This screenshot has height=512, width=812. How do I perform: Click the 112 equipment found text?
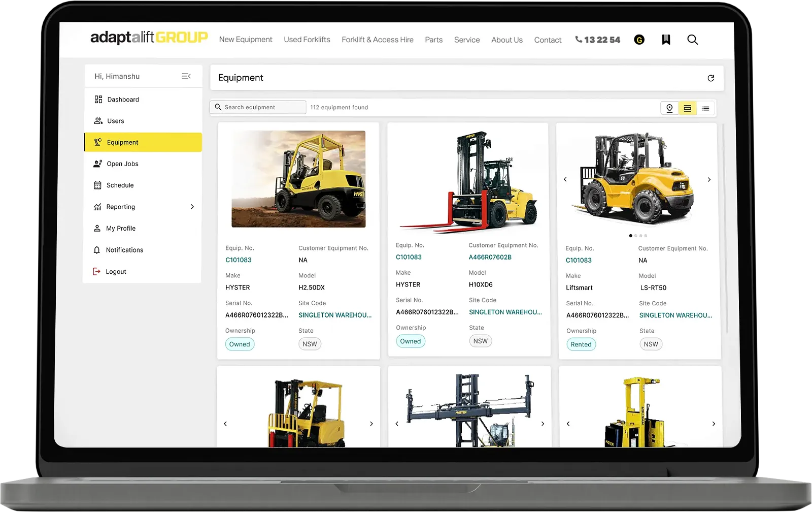339,107
